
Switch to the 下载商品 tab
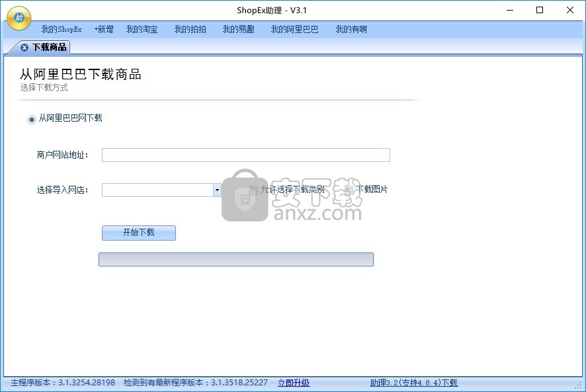(x=49, y=47)
